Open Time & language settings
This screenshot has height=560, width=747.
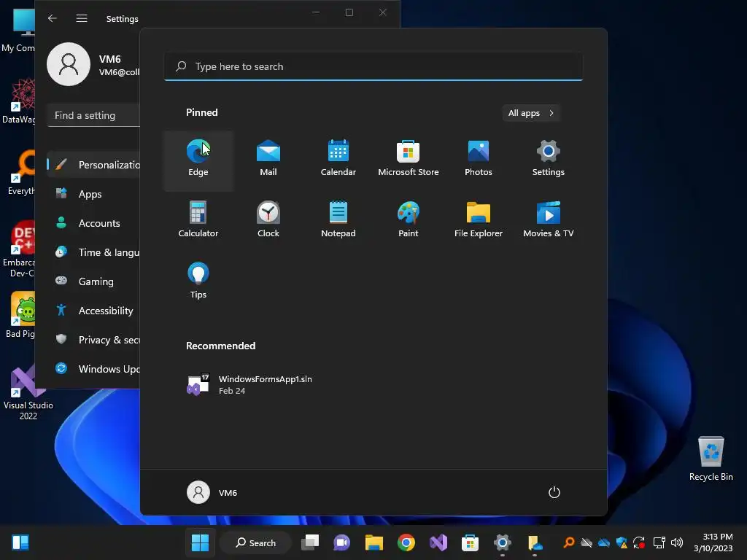93,252
